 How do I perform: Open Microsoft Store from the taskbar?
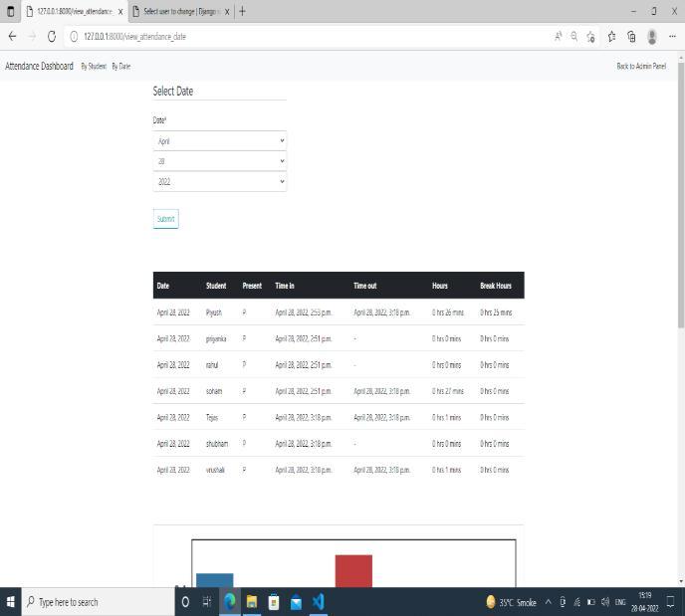tap(274, 602)
